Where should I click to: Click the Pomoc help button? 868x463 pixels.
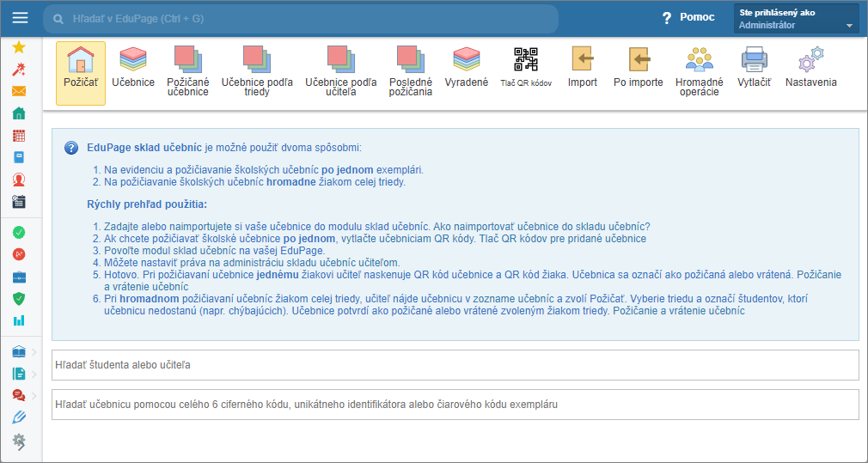[x=688, y=18]
